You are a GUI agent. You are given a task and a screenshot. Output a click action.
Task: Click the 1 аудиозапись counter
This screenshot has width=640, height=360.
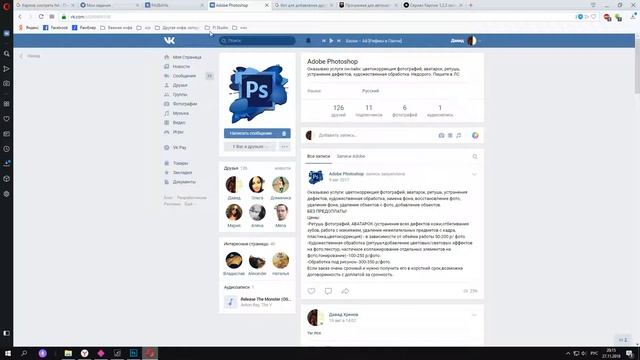[440, 110]
